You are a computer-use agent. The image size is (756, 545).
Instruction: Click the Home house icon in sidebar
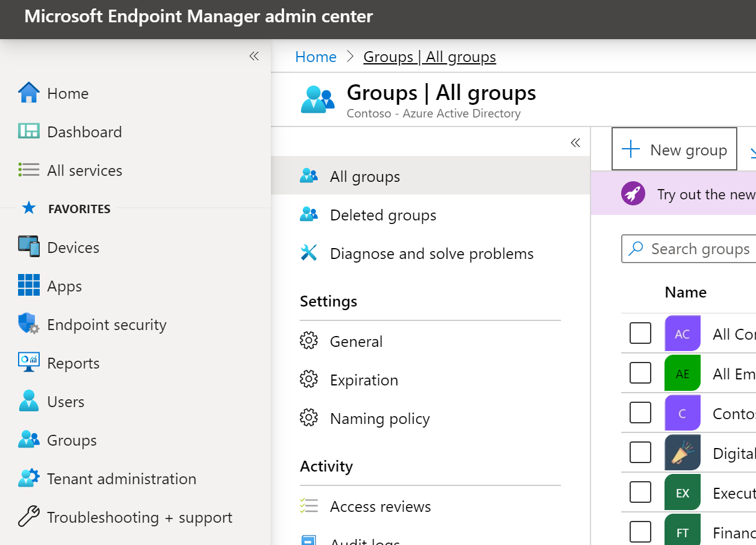click(29, 93)
